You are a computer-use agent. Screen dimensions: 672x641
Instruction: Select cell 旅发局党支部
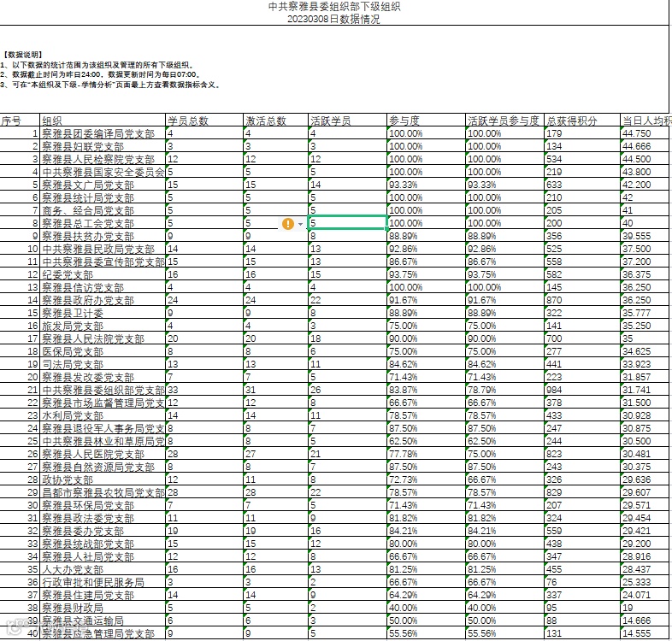click(x=103, y=326)
